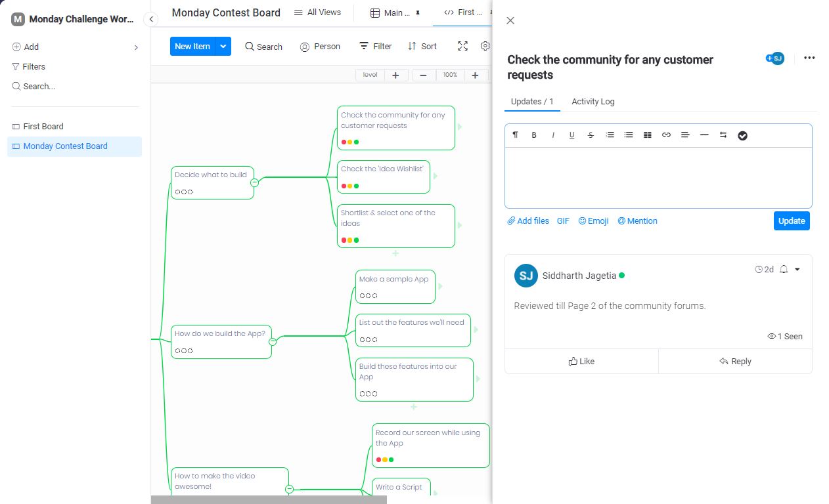Select the Updates / 1 tab
The height and width of the screenshot is (504, 829).
click(x=532, y=101)
